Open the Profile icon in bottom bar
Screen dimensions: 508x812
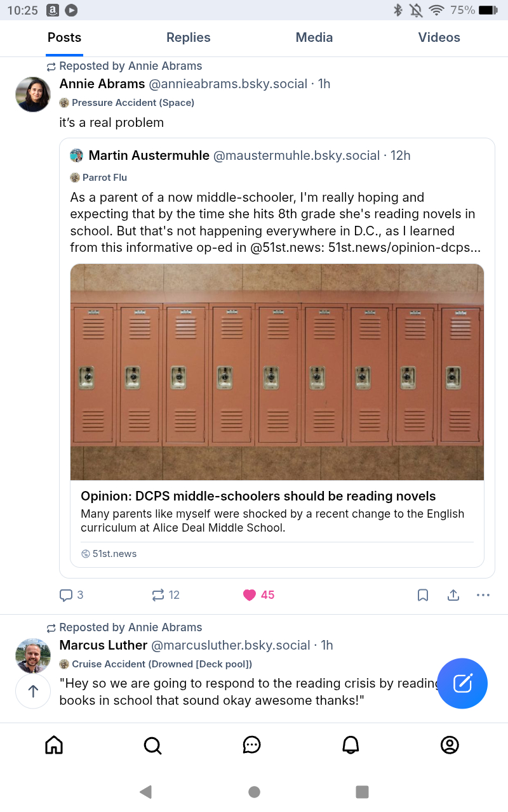450,744
